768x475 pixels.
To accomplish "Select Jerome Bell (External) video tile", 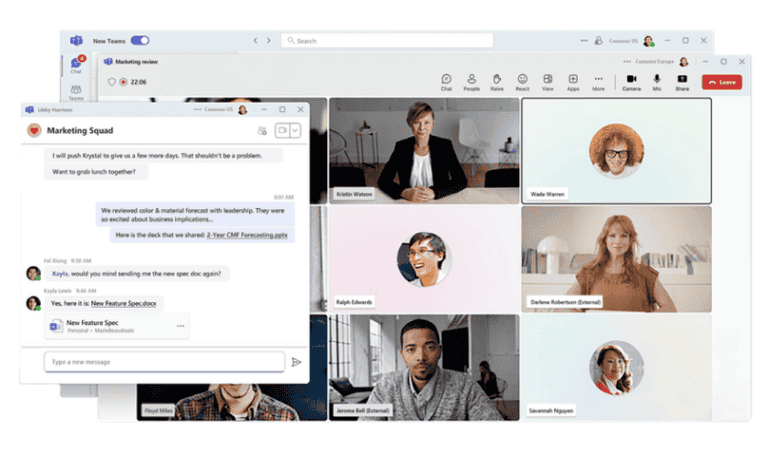I will tap(424, 367).
